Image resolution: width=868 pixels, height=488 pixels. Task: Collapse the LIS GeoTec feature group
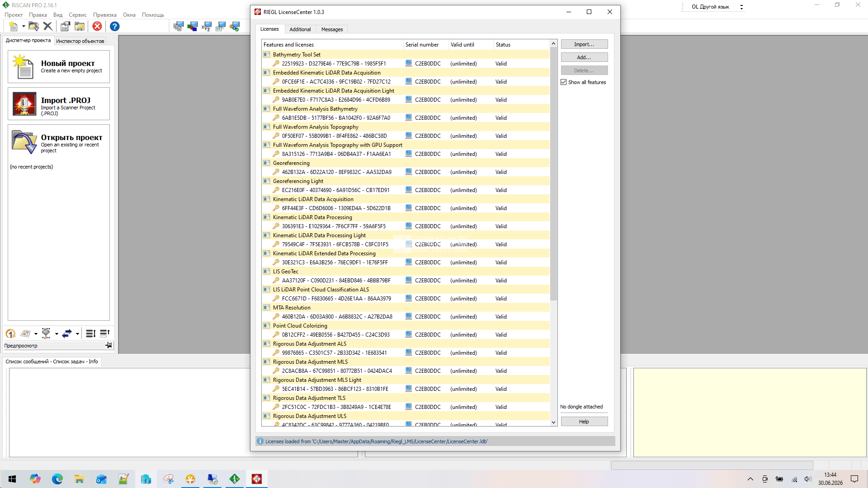(x=266, y=272)
